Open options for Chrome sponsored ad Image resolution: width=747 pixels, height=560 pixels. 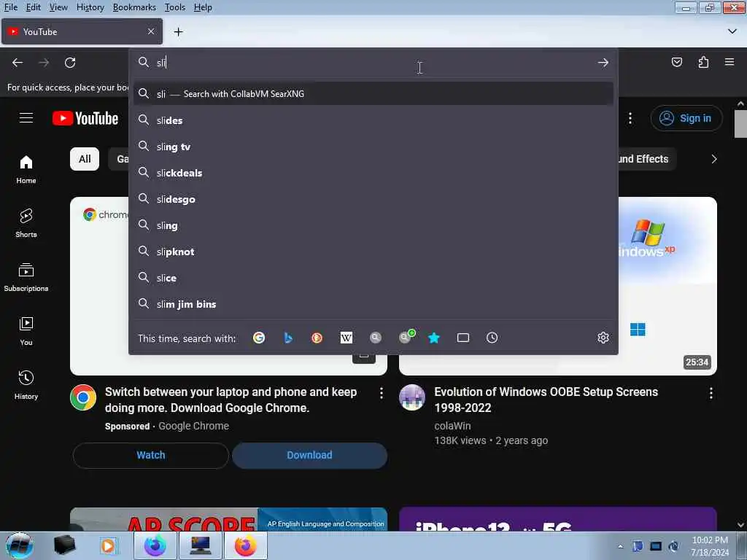[x=381, y=393]
